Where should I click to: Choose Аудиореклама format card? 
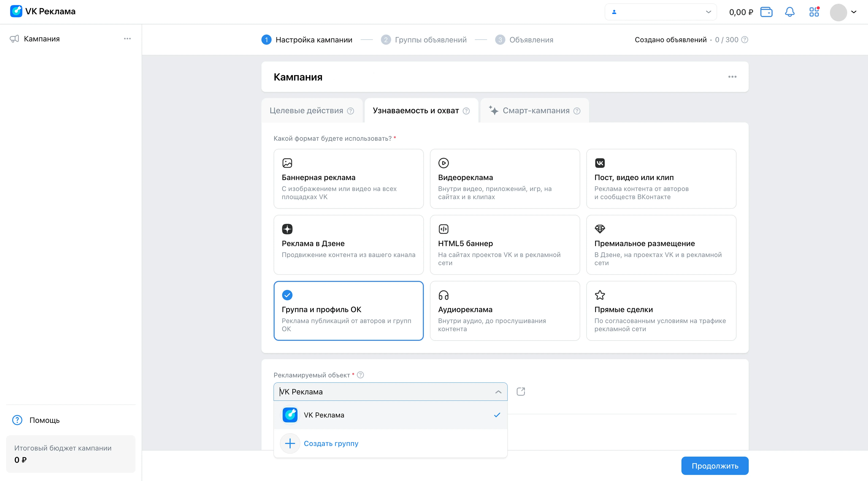[505, 311]
